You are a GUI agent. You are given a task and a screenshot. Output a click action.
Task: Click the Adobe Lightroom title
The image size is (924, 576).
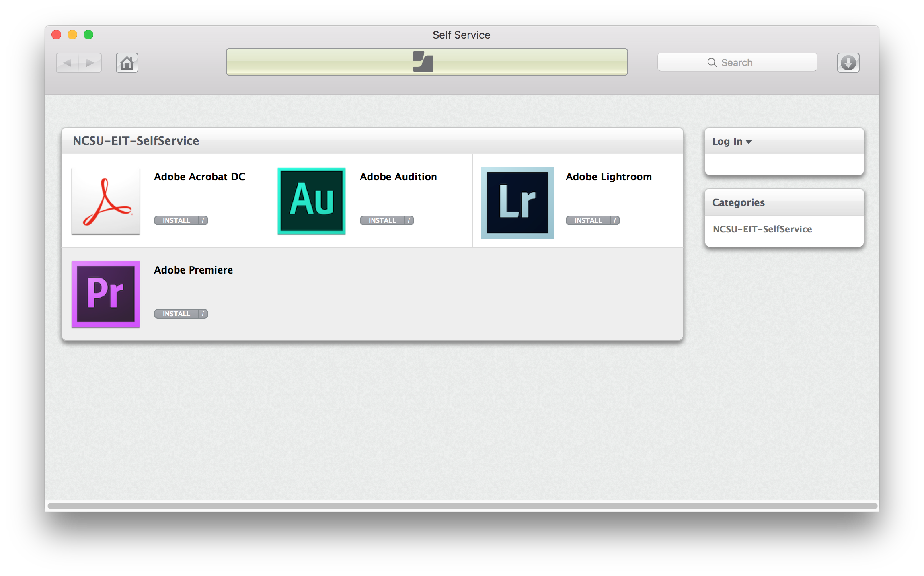(x=609, y=177)
